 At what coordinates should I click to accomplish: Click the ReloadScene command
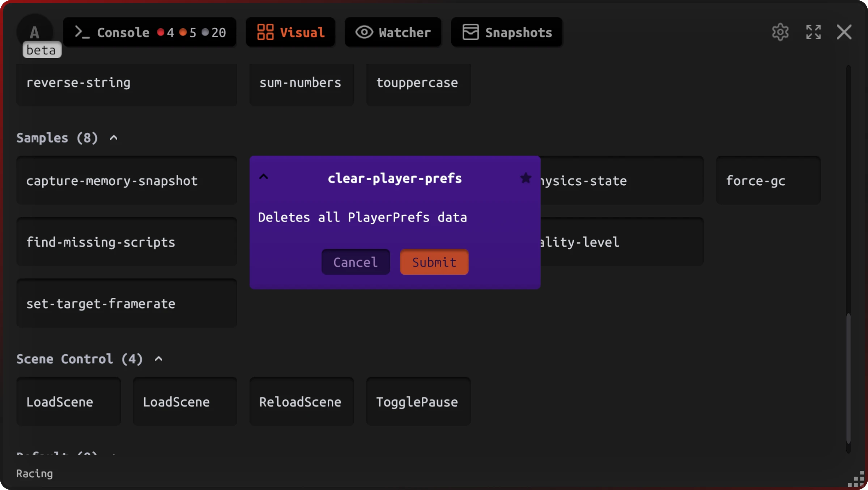[302, 401]
